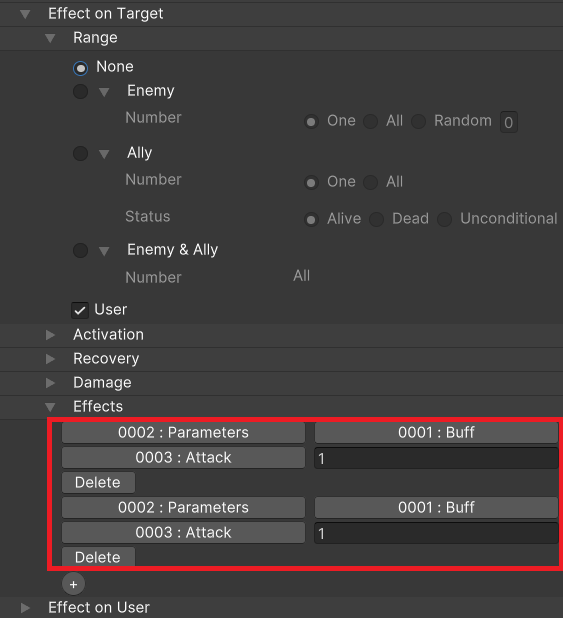
Task: Collapse the Effect on Target section
Action: pyautogui.click(x=25, y=14)
